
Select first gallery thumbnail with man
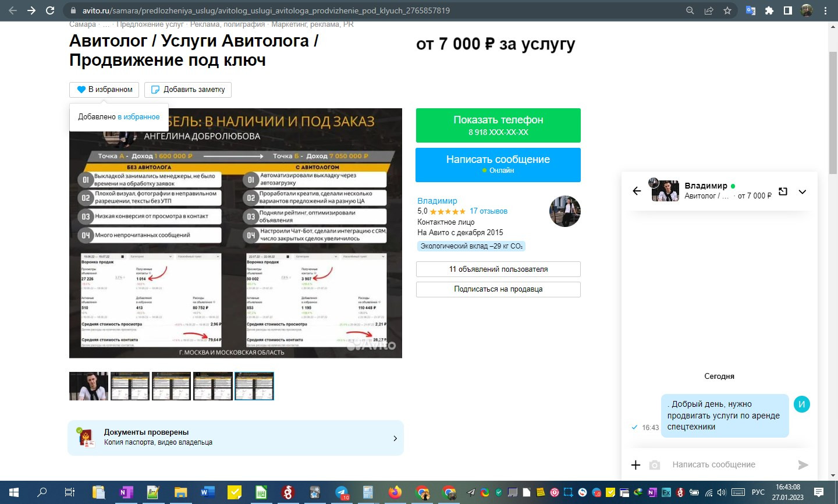88,386
